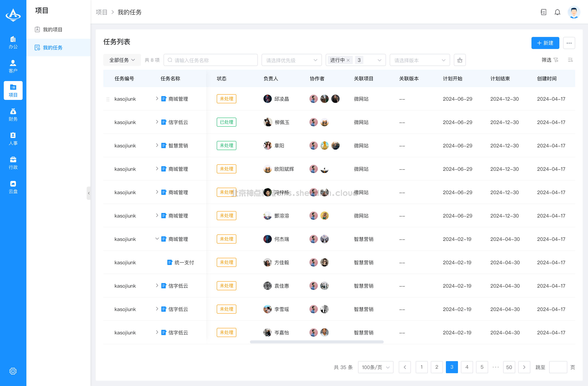Collapse the sidebar panel handle
588x386 pixels.
pyautogui.click(x=89, y=193)
